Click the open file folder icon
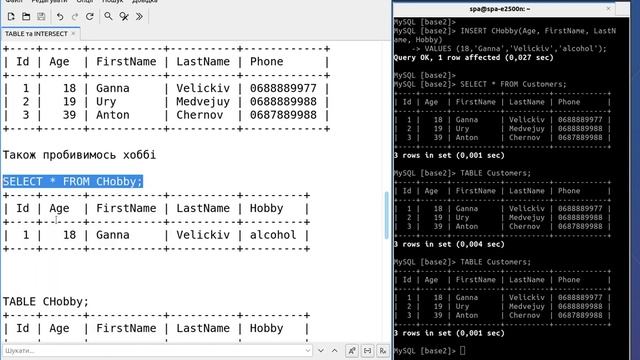Image resolution: width=640 pixels, height=360 pixels. pos(26,16)
